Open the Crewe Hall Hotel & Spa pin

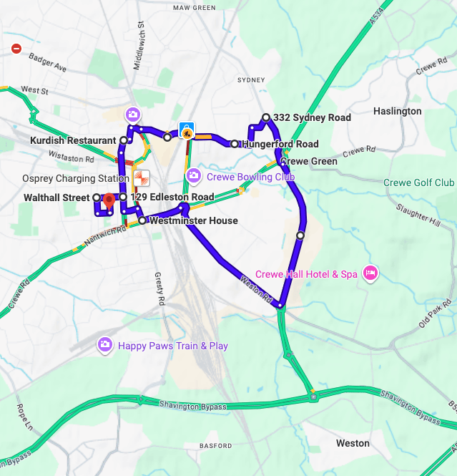click(370, 273)
